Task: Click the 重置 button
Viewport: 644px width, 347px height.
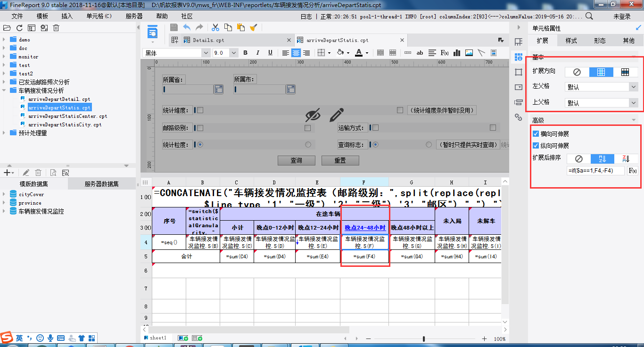Action: (x=340, y=160)
